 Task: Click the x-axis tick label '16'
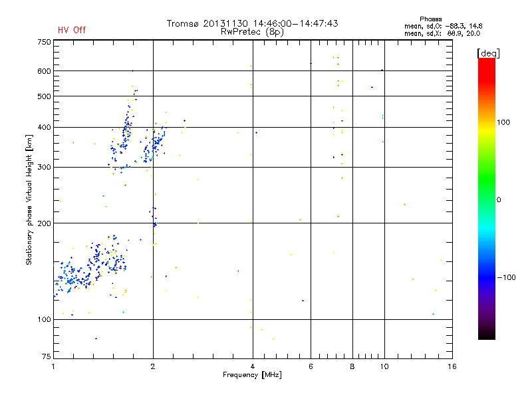[452, 366]
